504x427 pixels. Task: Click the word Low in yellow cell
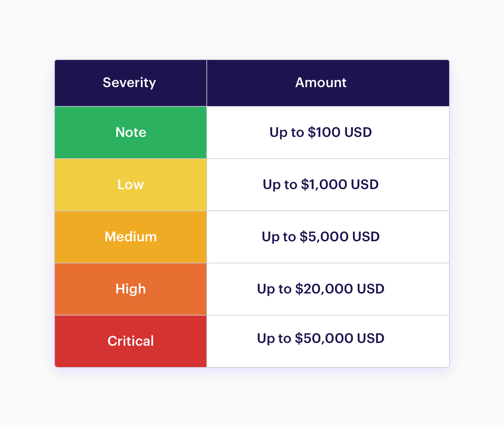tap(130, 184)
